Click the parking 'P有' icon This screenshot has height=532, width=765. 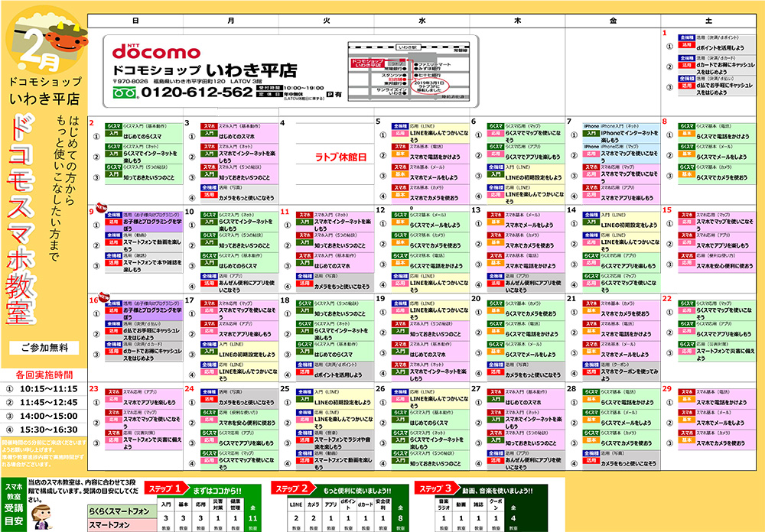(x=334, y=94)
